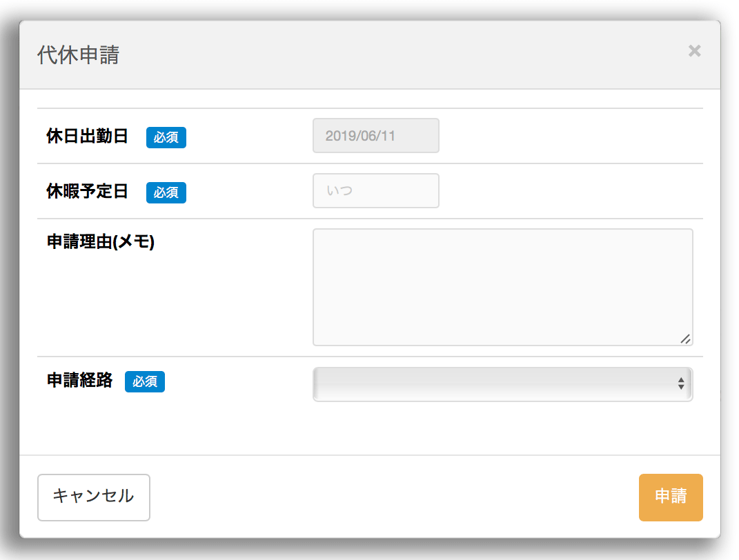Click the 必須 badge beside 休暇予定日

166,192
